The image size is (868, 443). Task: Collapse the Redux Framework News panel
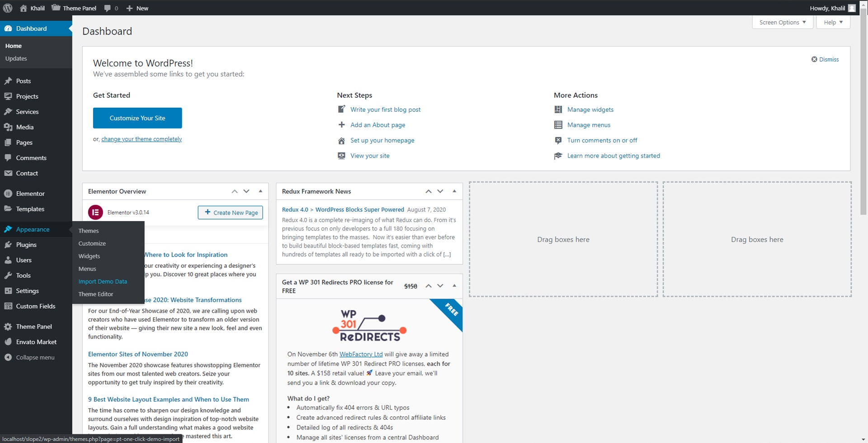point(454,191)
